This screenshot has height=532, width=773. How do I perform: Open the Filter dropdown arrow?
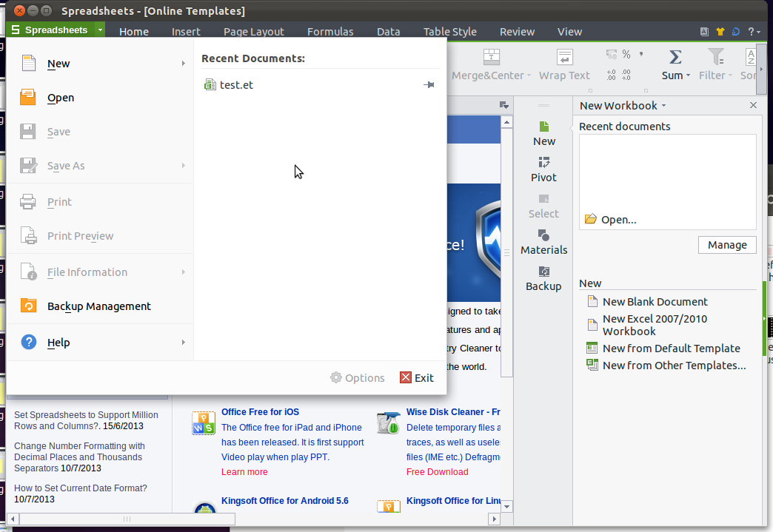click(730, 75)
